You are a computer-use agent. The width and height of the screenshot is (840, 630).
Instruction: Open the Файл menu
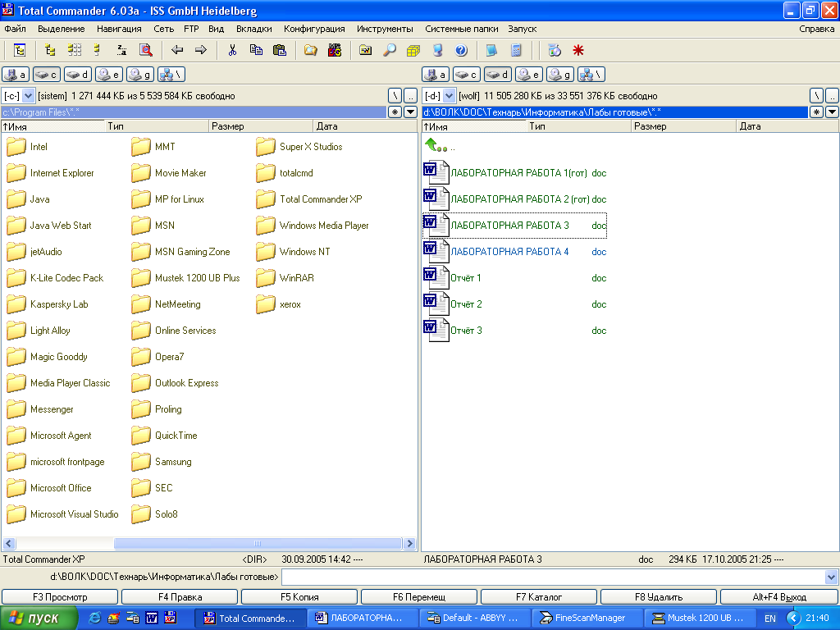tap(15, 29)
